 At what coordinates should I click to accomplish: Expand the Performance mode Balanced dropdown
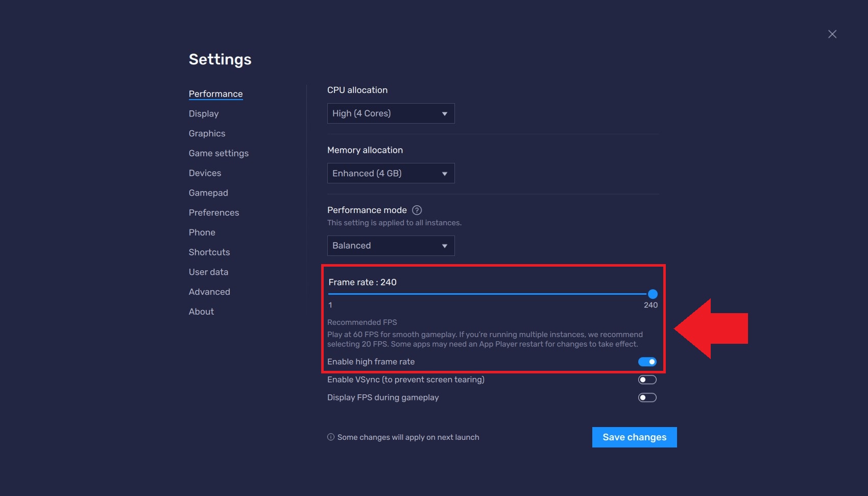tap(391, 246)
